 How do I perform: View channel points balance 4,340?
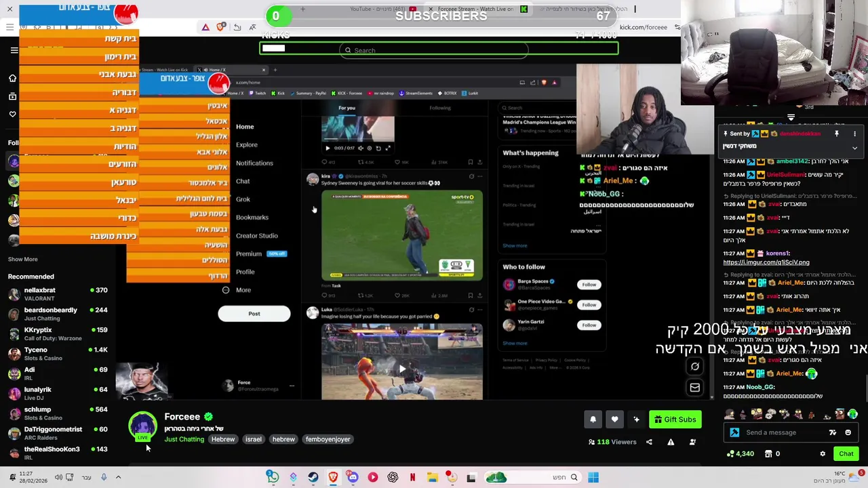click(x=741, y=454)
